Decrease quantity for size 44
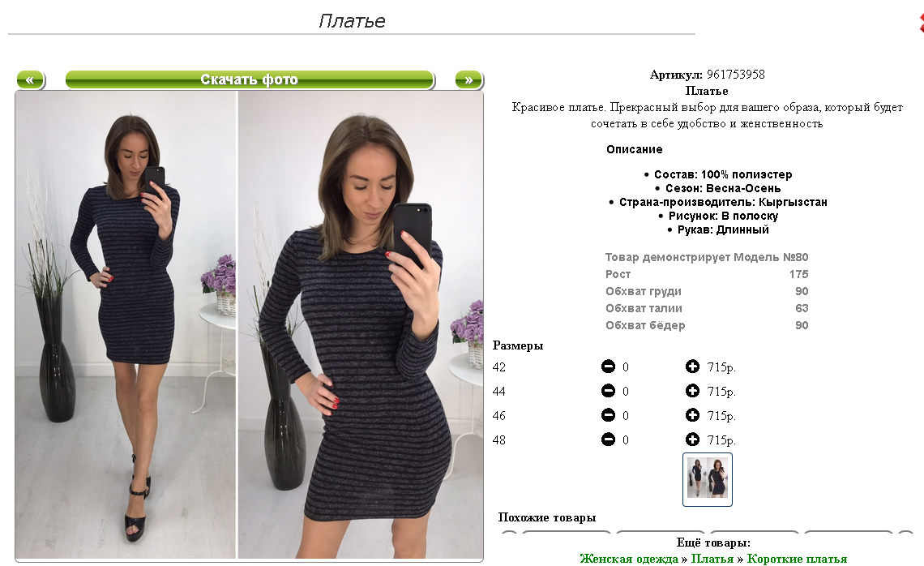924x566 pixels. (x=608, y=391)
